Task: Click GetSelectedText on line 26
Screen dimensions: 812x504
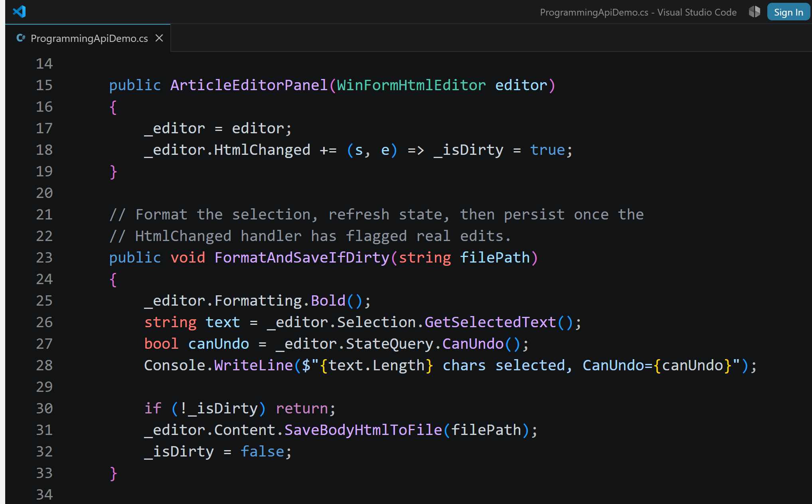Action: pyautogui.click(x=490, y=322)
